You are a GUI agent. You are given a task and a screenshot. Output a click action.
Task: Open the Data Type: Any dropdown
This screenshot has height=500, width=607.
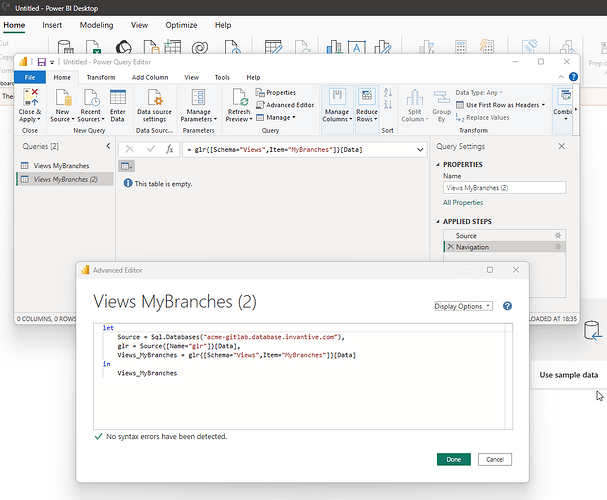pyautogui.click(x=479, y=92)
